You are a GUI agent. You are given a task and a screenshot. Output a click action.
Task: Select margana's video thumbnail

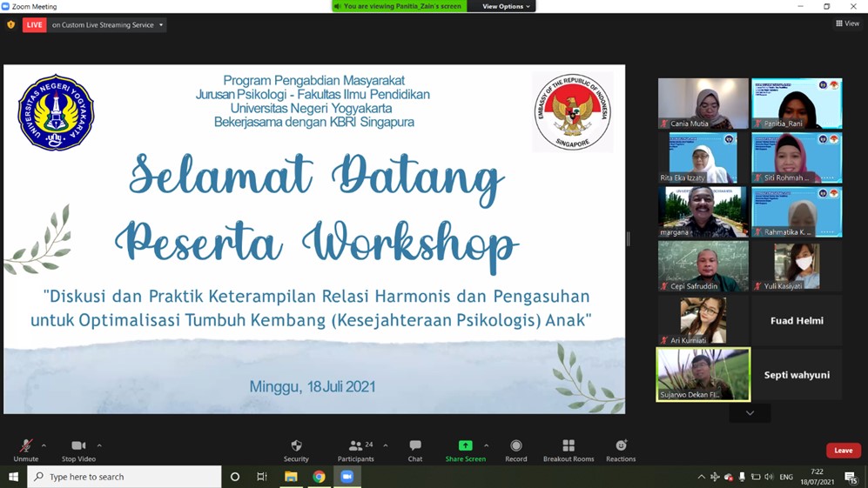pyautogui.click(x=703, y=212)
